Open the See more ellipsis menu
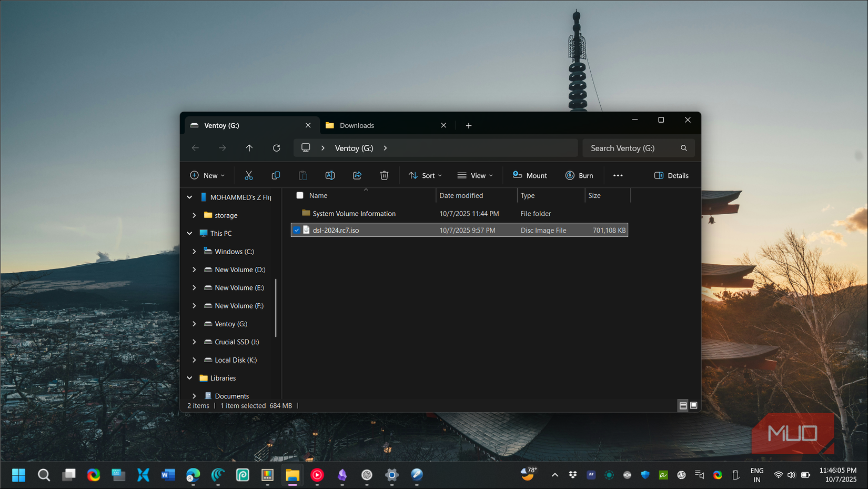868x489 pixels. coord(618,175)
